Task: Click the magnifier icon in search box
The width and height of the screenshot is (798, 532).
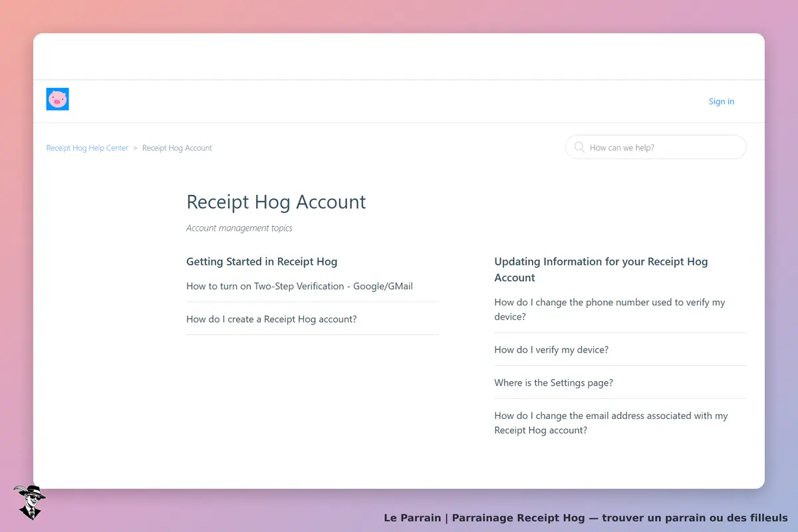Action: click(x=579, y=147)
